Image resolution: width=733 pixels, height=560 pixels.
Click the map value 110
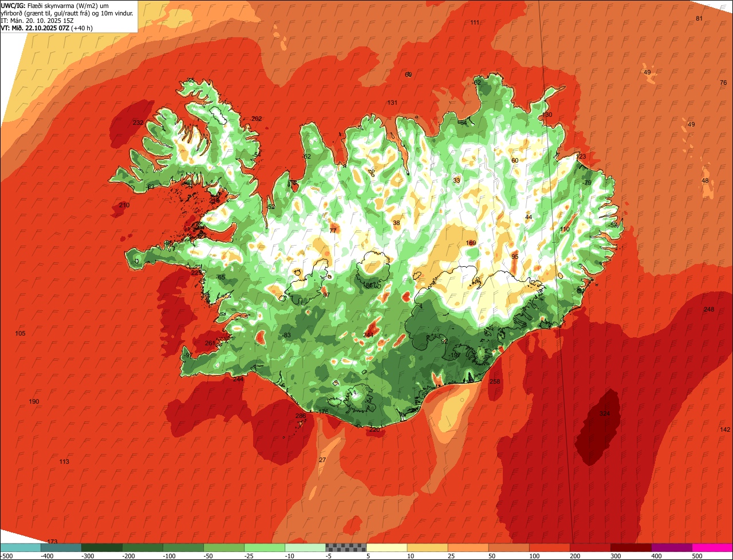coord(565,230)
